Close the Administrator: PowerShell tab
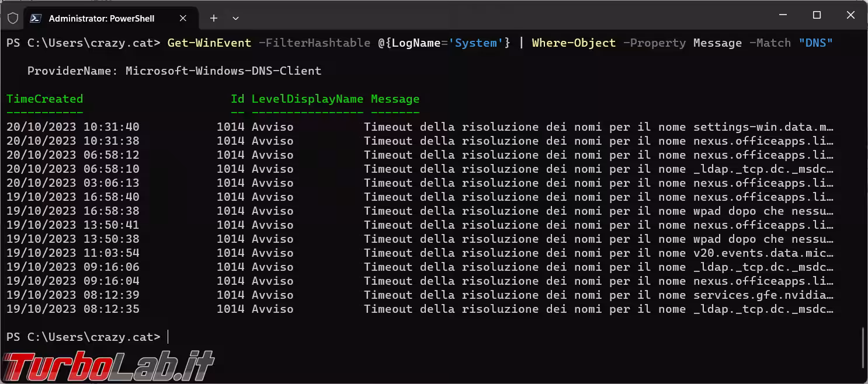Image resolution: width=868 pixels, height=384 pixels. coord(183,18)
